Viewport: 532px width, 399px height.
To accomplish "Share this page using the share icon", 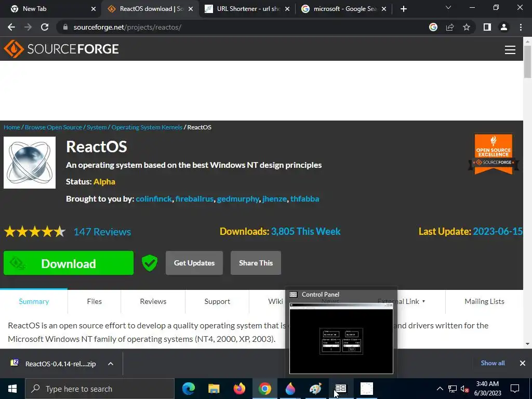I will pos(450,27).
